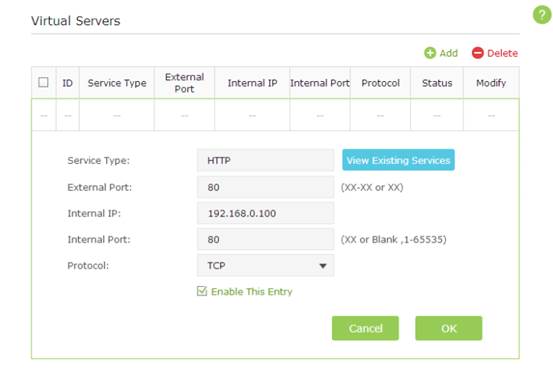Viewport: 553px width, 388px height.
Task: Click the Internal IP column header
Action: pyautogui.click(x=252, y=83)
